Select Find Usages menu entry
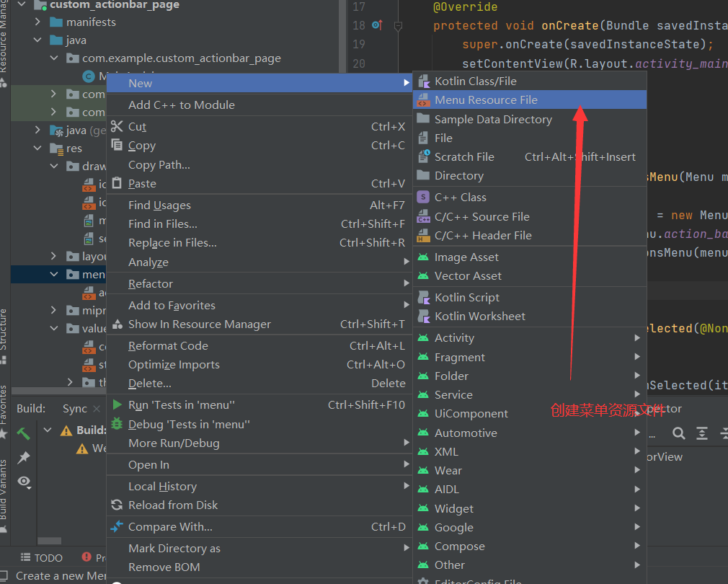 tap(259, 205)
